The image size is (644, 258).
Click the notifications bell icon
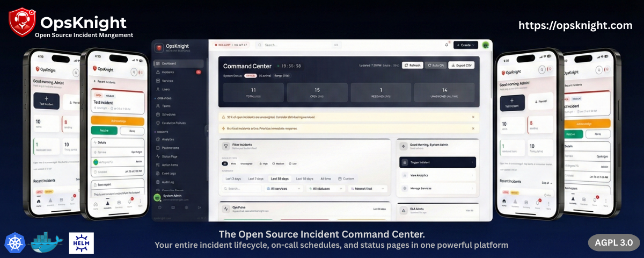(x=447, y=45)
